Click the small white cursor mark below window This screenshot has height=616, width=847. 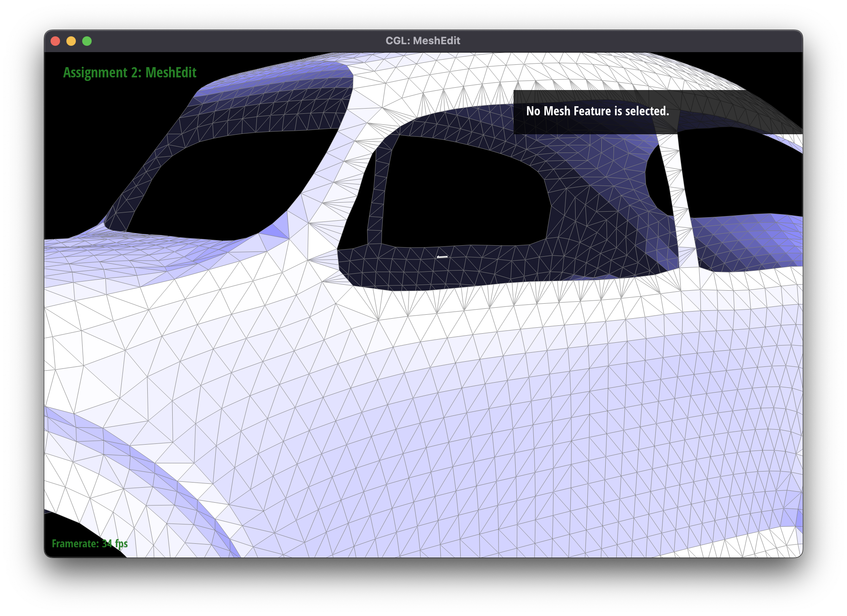click(442, 257)
